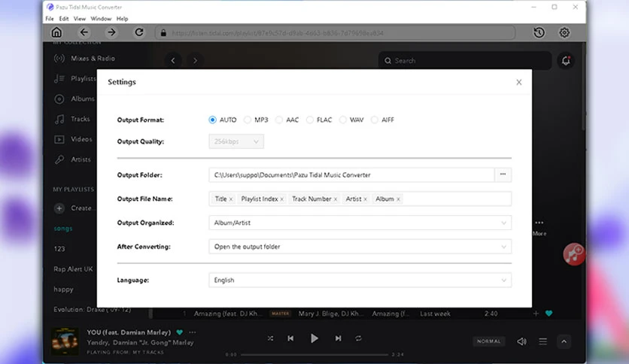The image size is (629, 364).
Task: Select AUTO output format
Action: (213, 120)
